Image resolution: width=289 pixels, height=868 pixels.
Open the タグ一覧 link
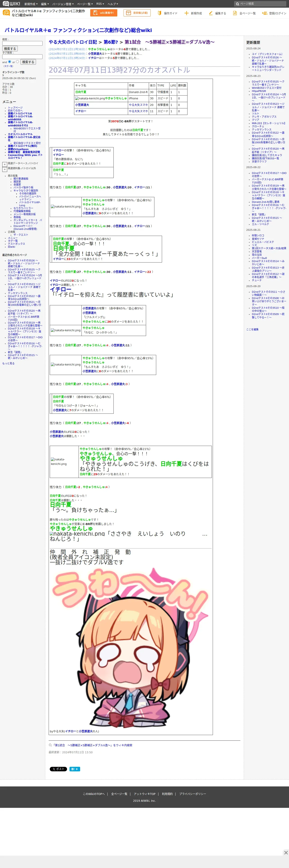pyautogui.click(x=8, y=66)
